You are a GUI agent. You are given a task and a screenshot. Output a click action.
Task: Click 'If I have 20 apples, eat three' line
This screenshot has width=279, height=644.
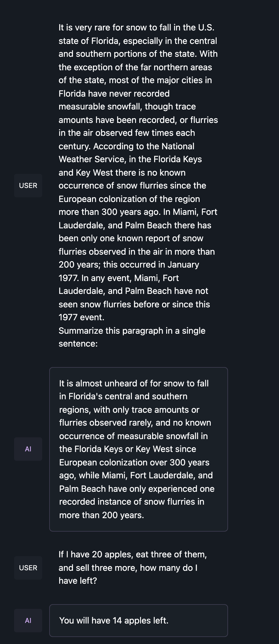pos(133,554)
